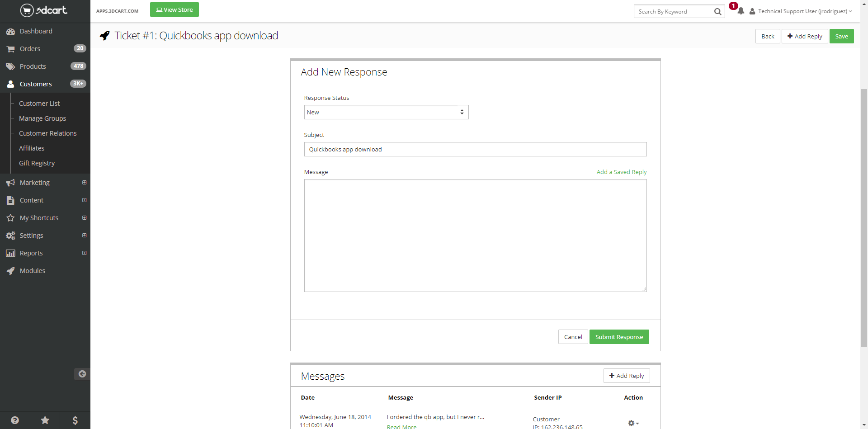The width and height of the screenshot is (868, 429).
Task: Expand the Marketing menu section
Action: point(84,183)
